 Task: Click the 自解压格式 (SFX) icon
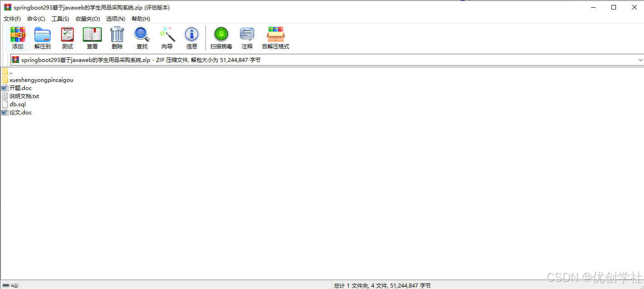(276, 34)
